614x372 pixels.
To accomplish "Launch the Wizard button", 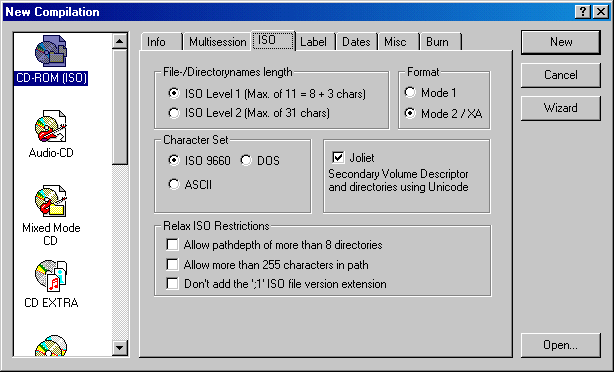I will (x=560, y=108).
